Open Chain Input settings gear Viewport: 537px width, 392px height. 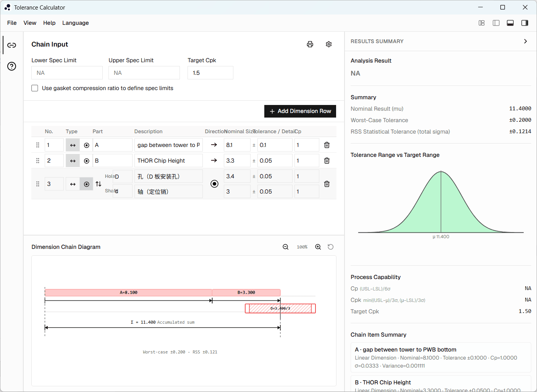[x=329, y=44]
